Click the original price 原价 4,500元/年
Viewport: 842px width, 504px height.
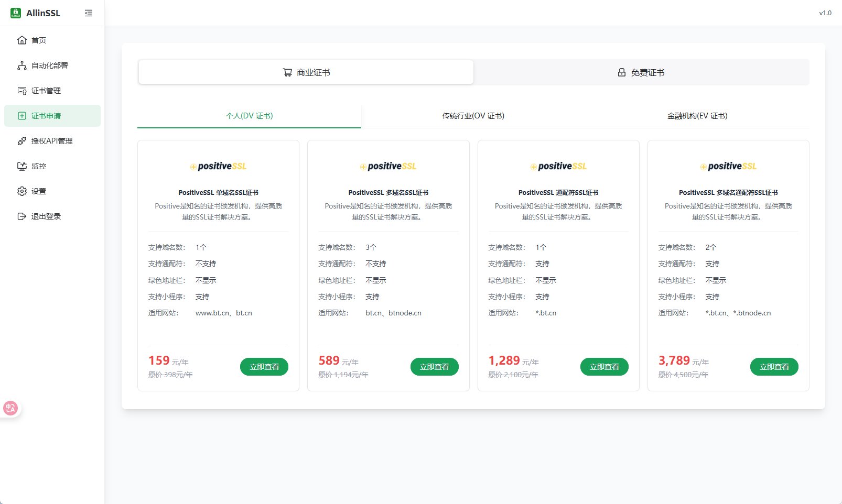(x=684, y=375)
